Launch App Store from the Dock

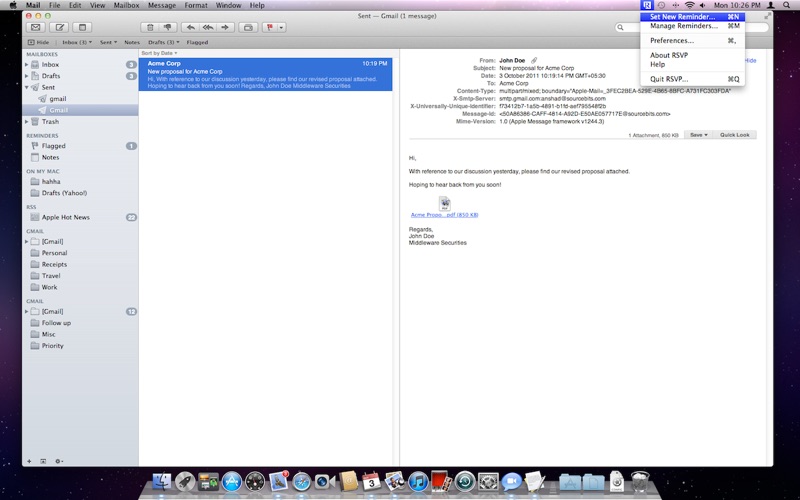tap(232, 481)
